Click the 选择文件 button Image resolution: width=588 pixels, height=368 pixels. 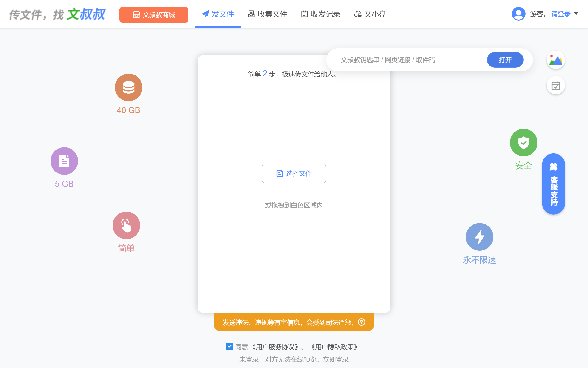point(294,173)
